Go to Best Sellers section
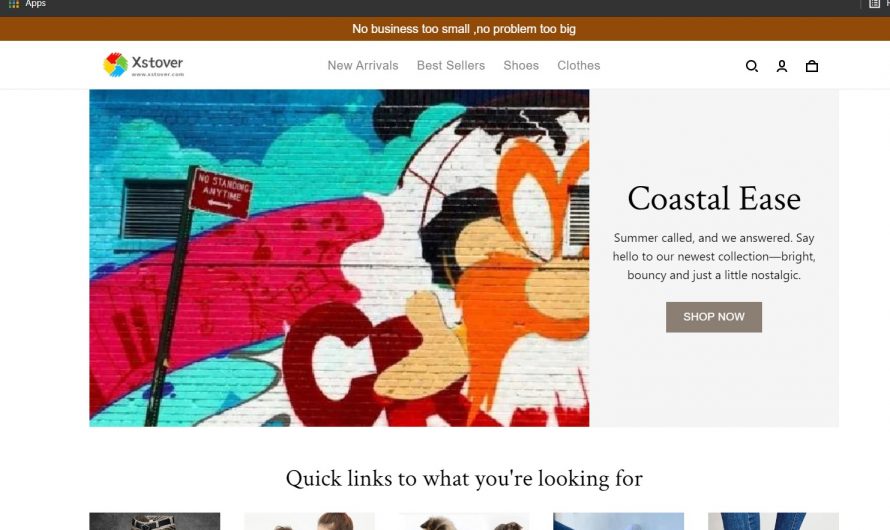Screen dimensions: 890x530 (x=451, y=65)
